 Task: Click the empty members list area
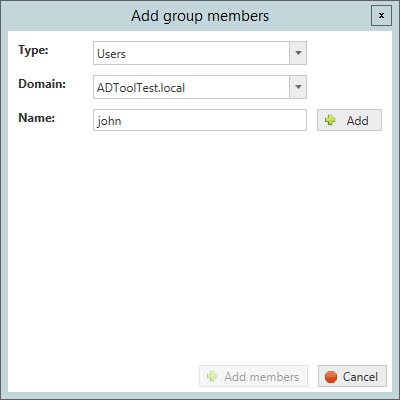[200, 247]
